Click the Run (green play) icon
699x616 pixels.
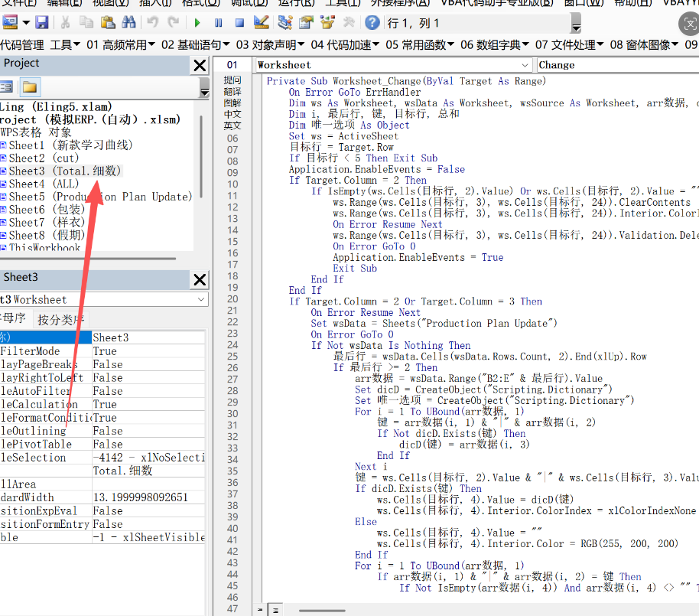197,22
